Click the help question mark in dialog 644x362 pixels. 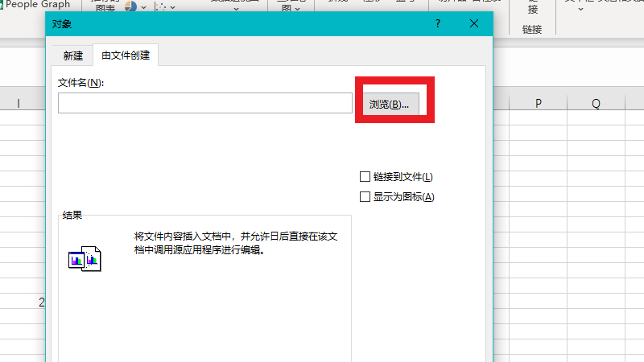(x=438, y=24)
